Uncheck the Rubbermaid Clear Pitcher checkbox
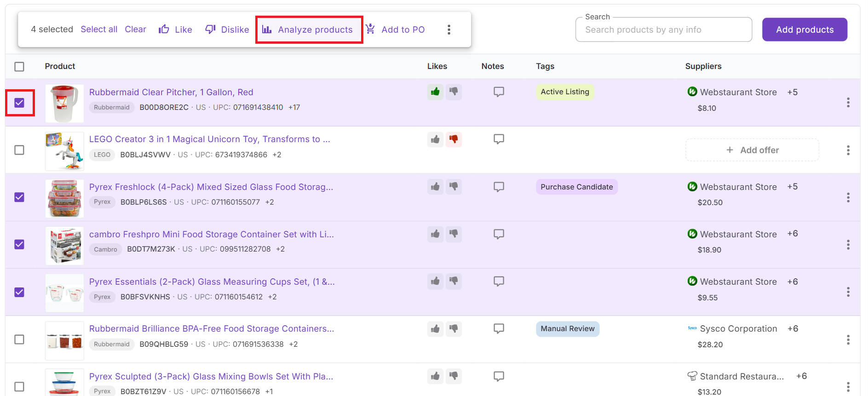Viewport: 868px width, 396px height. [19, 103]
